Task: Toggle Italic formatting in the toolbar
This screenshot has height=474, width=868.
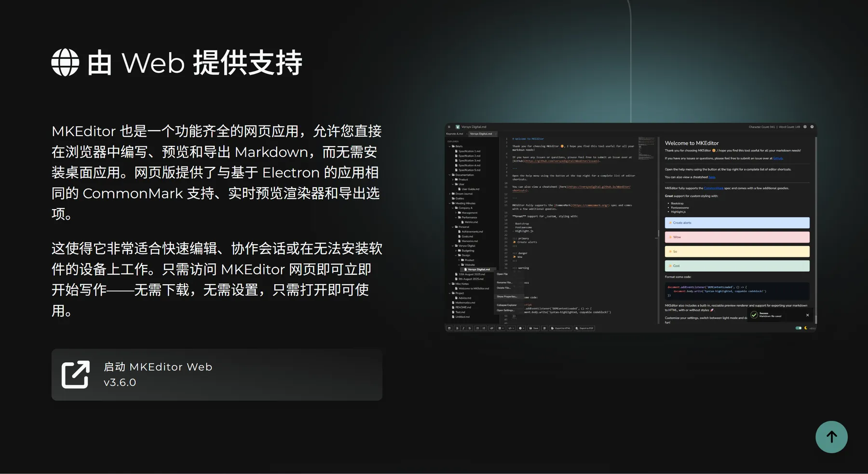Action: (463, 328)
